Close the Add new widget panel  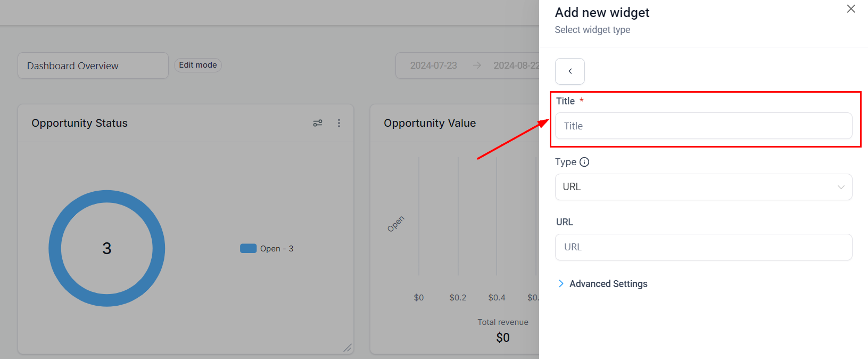pos(851,9)
